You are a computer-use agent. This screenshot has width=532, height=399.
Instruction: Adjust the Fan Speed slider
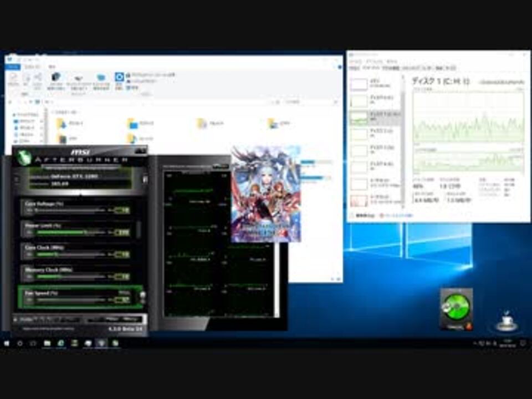[71, 300]
